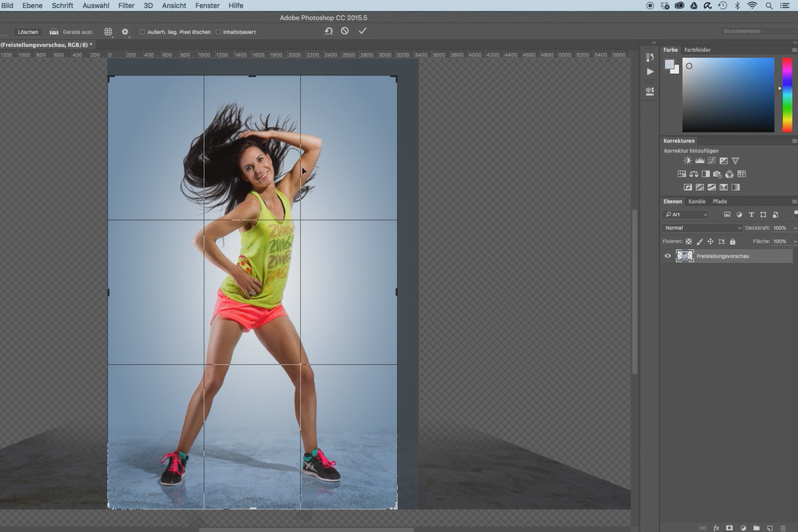Open the blend mode Normal dropdown
Screen dimensions: 798x532
click(x=702, y=228)
